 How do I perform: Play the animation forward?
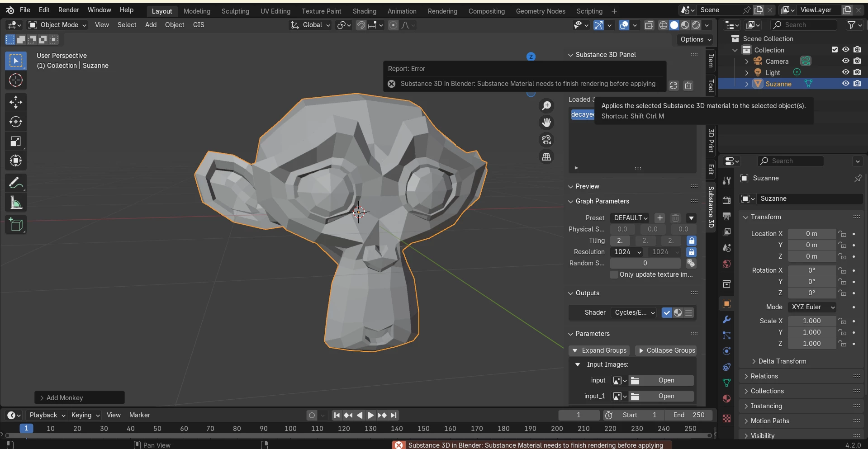370,415
